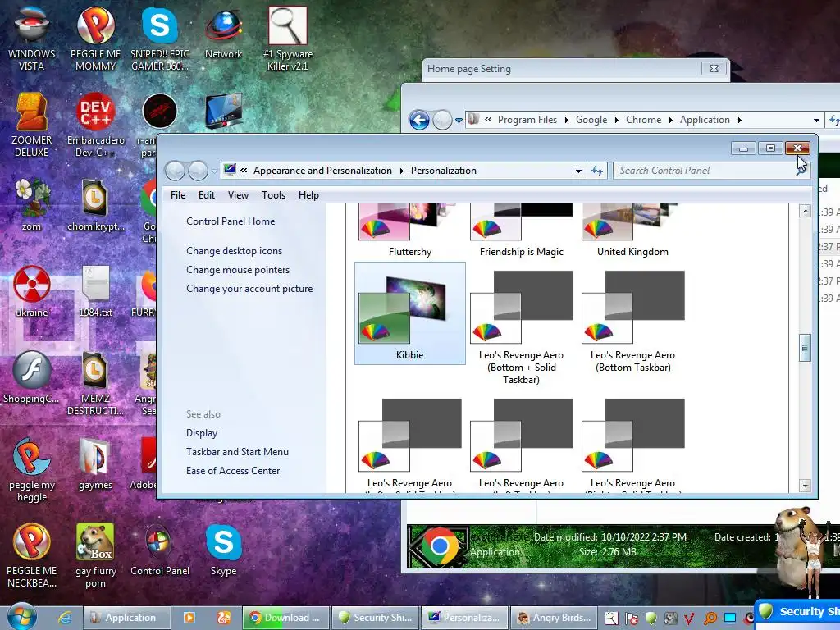Click the media player taskbar icon
Viewport: 840px width, 630px height.
189,618
